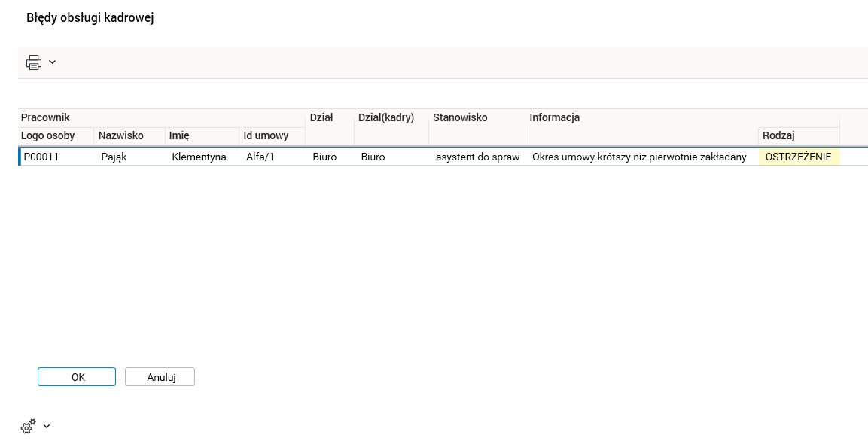Image resolution: width=868 pixels, height=441 pixels.
Task: Sort by the Logo osoby column header
Action: click(56, 136)
